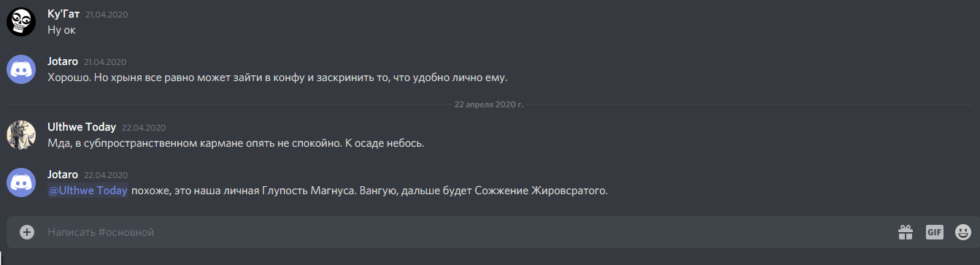Focus the Написать #основной message field
Image resolution: width=980 pixels, height=265 pixels.
(x=467, y=232)
